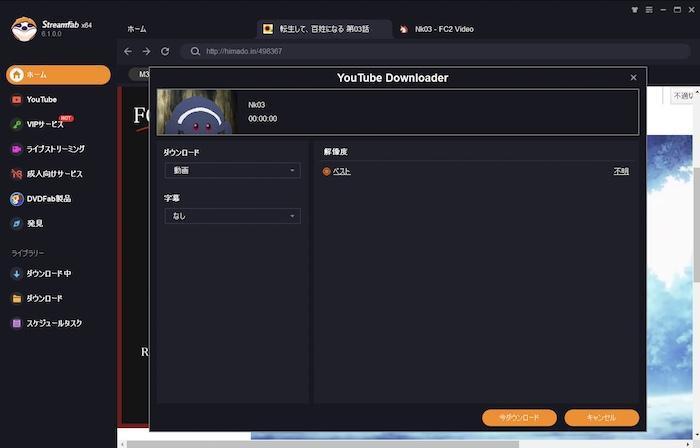This screenshot has width=700, height=448.
Task: Open 発見 (Discover) in the sidebar
Action: tap(27, 223)
